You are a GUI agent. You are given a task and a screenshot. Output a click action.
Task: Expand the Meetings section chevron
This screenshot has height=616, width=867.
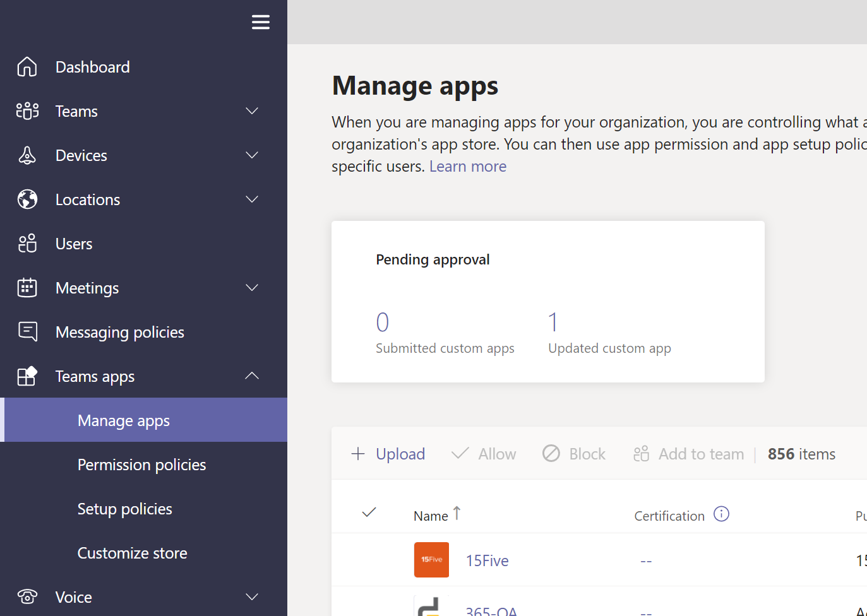click(252, 288)
